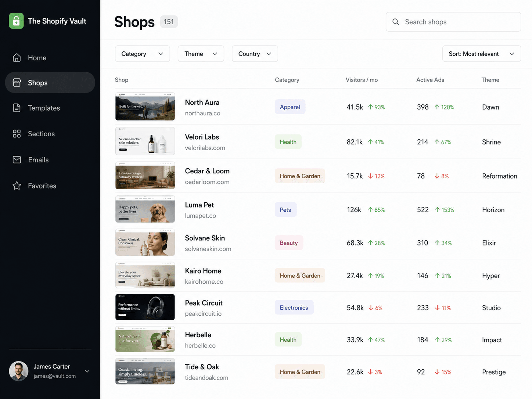Click the 12% visitors decline indicator

377,176
